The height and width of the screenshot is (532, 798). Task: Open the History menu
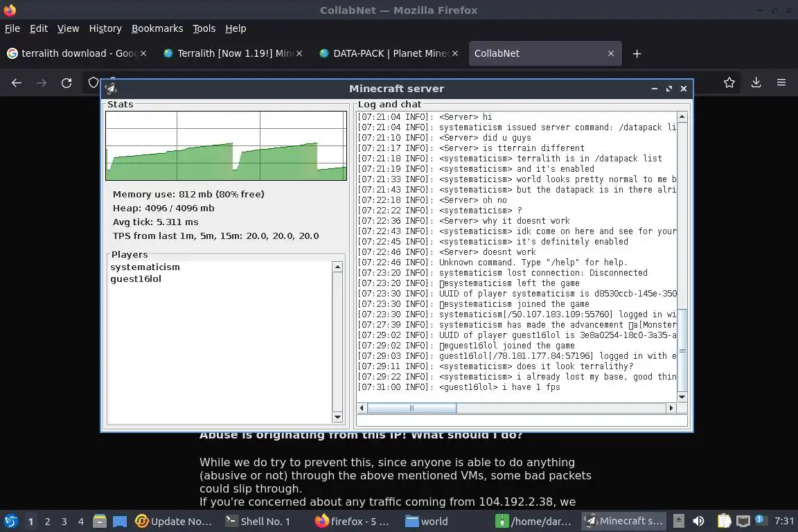pos(105,28)
